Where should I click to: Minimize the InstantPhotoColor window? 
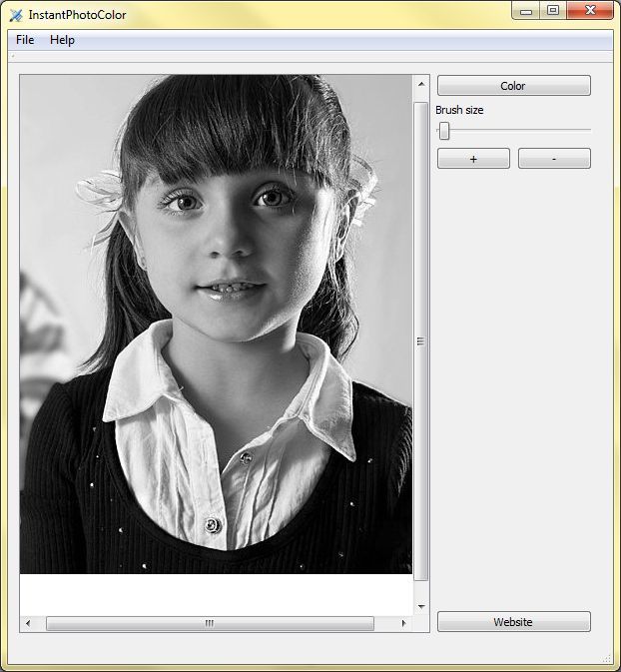click(x=526, y=10)
